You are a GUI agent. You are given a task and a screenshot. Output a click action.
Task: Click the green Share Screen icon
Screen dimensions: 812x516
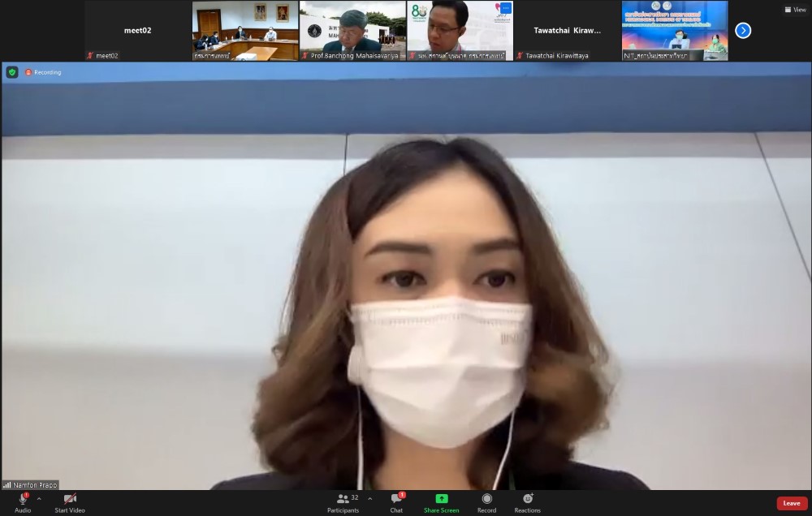pyautogui.click(x=441, y=499)
